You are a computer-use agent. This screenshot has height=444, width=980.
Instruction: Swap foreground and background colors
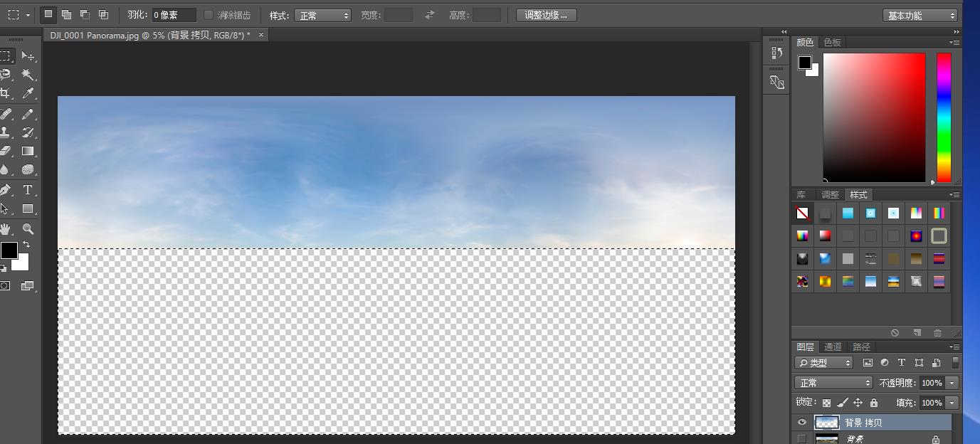26,244
